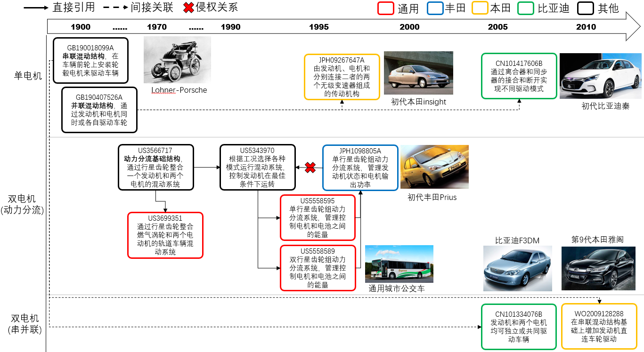
Task: Click the dashed arrow legend icon for 间接关联
Action: [x=116, y=8]
